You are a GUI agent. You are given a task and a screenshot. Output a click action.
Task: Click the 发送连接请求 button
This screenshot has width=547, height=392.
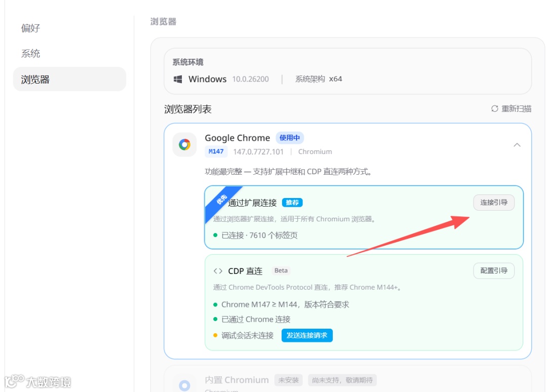pos(306,335)
